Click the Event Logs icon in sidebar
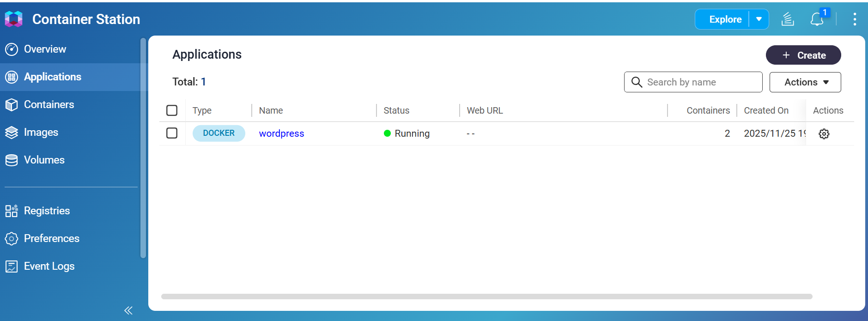The height and width of the screenshot is (321, 868). coord(12,266)
